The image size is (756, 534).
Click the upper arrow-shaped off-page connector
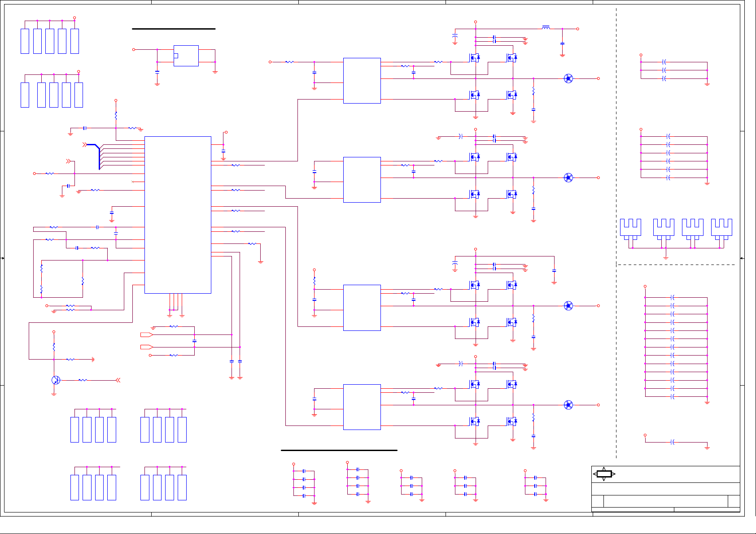(147, 334)
